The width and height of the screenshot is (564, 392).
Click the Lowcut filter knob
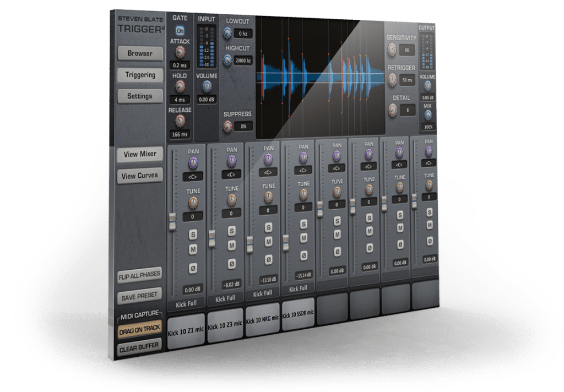click(x=227, y=34)
